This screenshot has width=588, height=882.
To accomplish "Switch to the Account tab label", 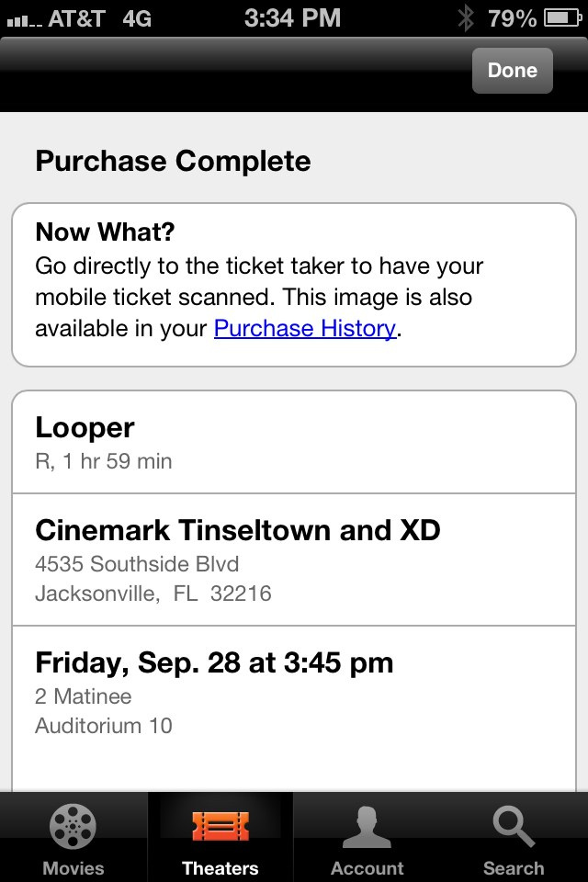I will point(367,868).
